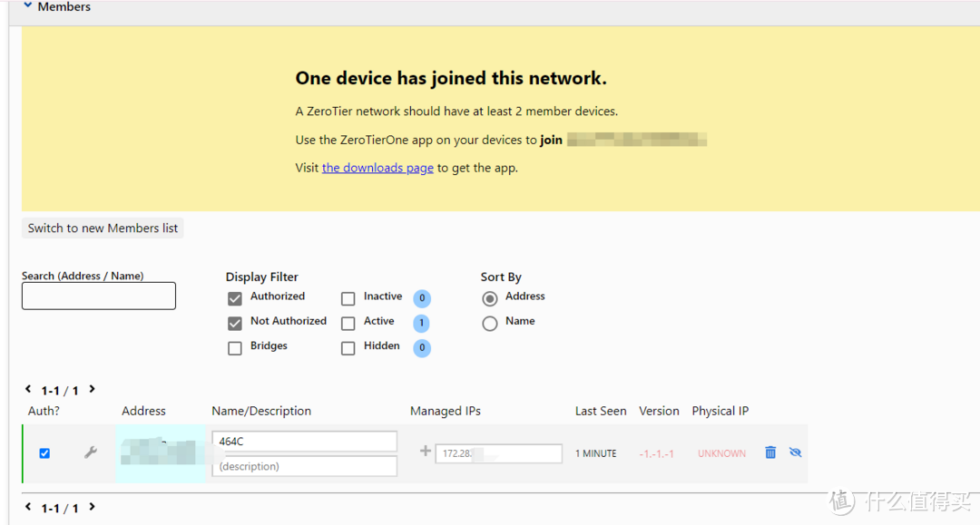Go to previous page using top left arrow
This screenshot has height=525, width=980.
click(x=28, y=390)
